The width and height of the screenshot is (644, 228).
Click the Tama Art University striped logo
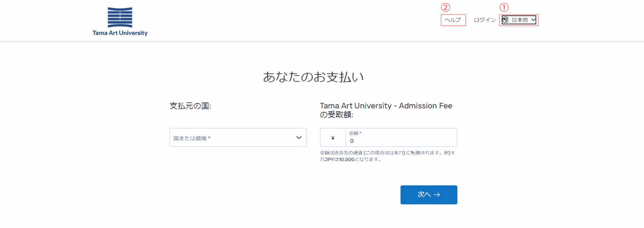pyautogui.click(x=120, y=17)
